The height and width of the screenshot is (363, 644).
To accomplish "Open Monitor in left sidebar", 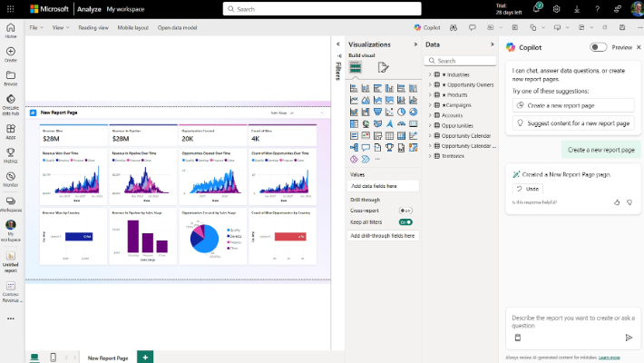I will click(x=11, y=180).
